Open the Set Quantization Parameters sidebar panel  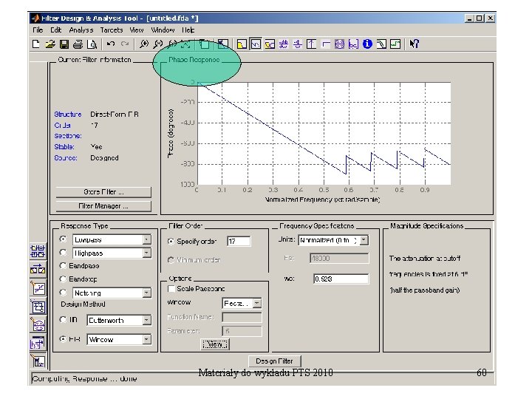coord(38,288)
